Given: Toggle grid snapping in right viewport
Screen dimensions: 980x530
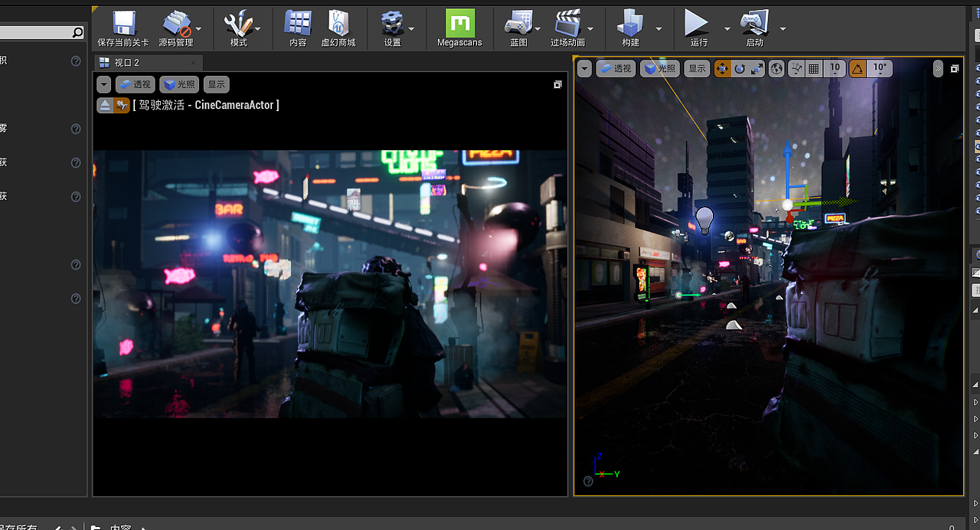Looking at the screenshot, I should point(814,69).
